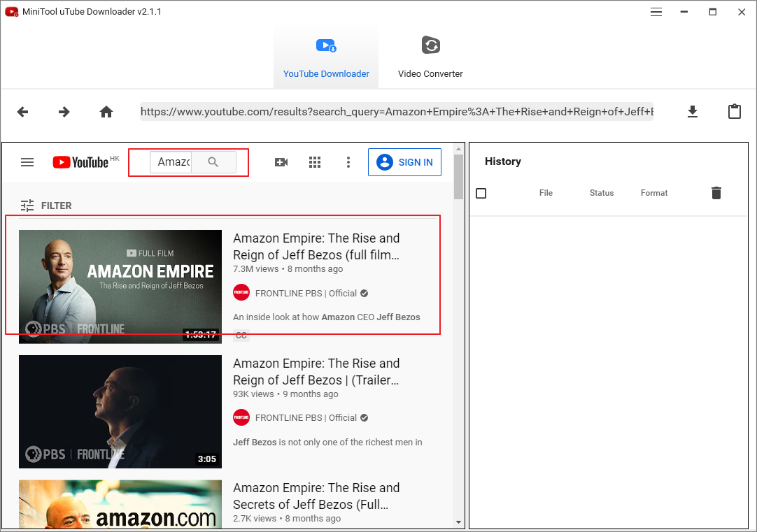
Task: Click the browser vertical scrollbar thumb
Action: click(x=458, y=177)
